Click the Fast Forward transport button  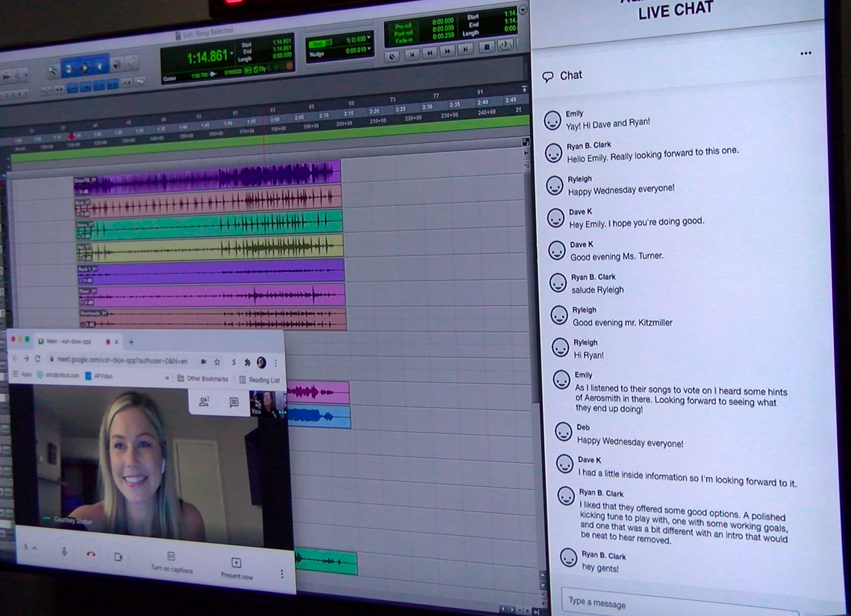pos(447,52)
